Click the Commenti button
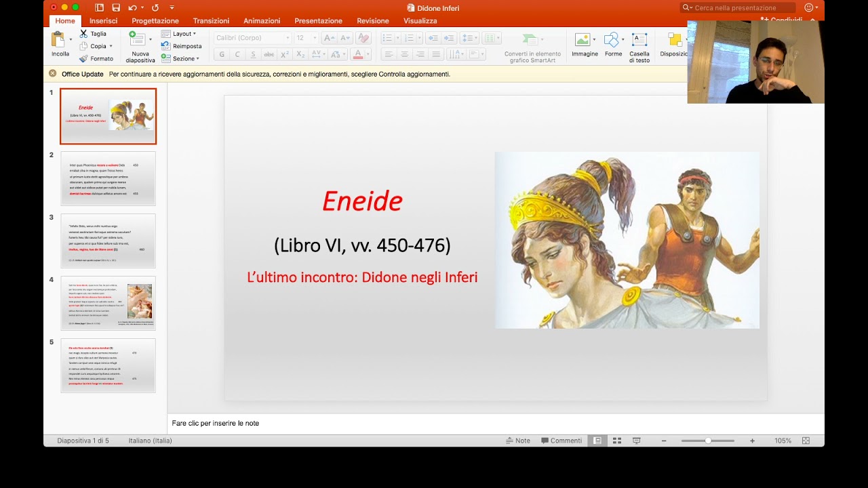This screenshot has width=868, height=488. [561, 441]
